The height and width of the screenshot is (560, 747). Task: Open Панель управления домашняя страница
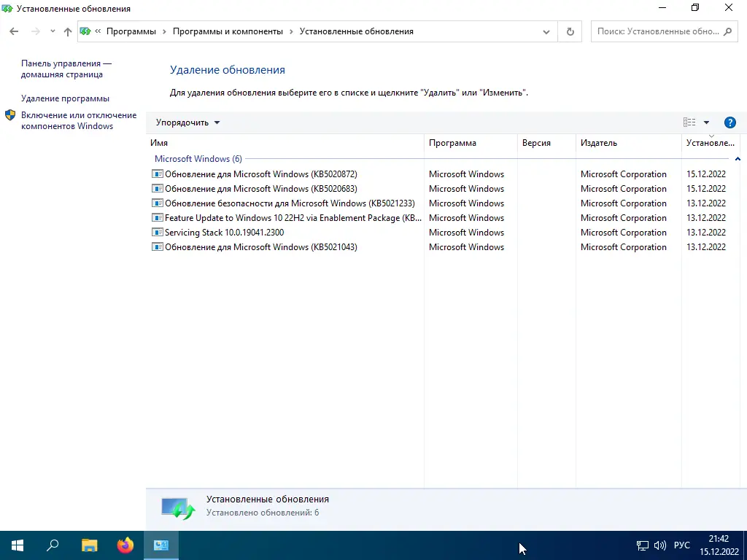[66, 69]
